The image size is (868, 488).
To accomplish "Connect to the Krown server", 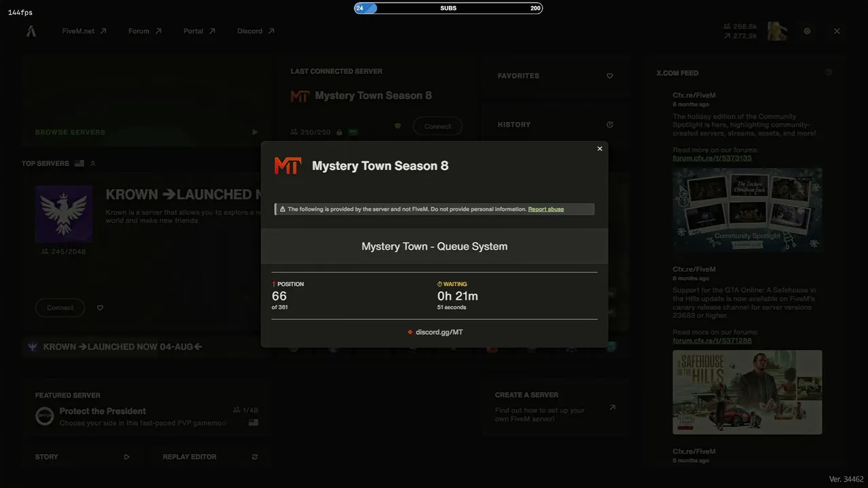I will click(60, 308).
